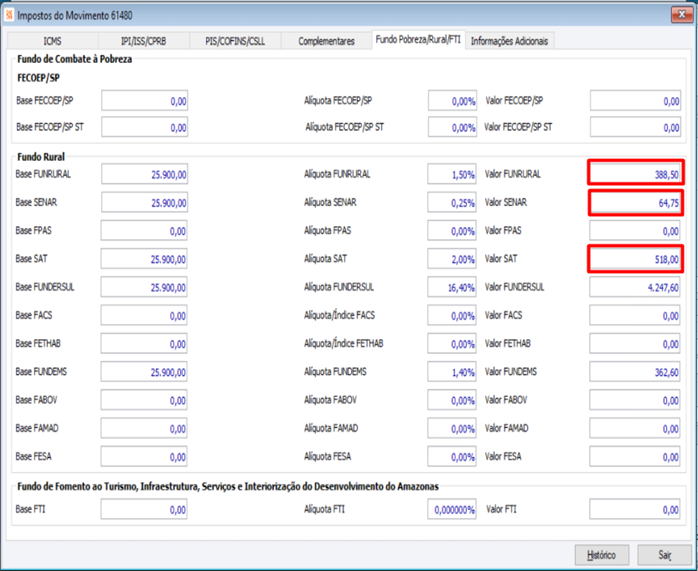Select the Valor FUNRURAL field showing 388,50
The image size is (698, 571).
click(635, 174)
